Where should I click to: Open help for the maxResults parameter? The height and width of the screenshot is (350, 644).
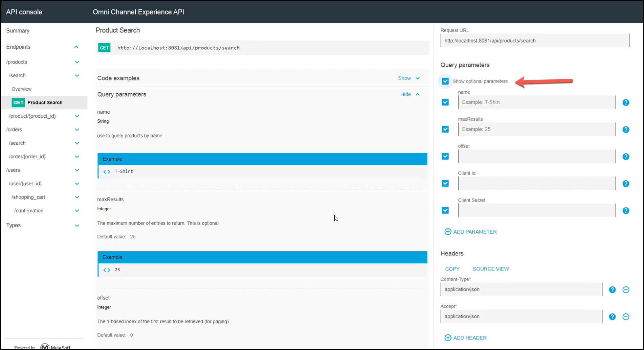tap(626, 130)
